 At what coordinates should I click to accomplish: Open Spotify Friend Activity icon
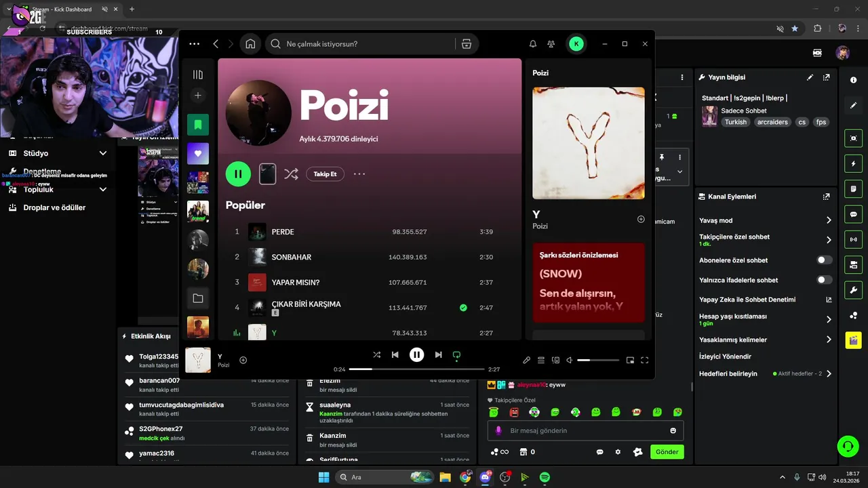coord(551,44)
